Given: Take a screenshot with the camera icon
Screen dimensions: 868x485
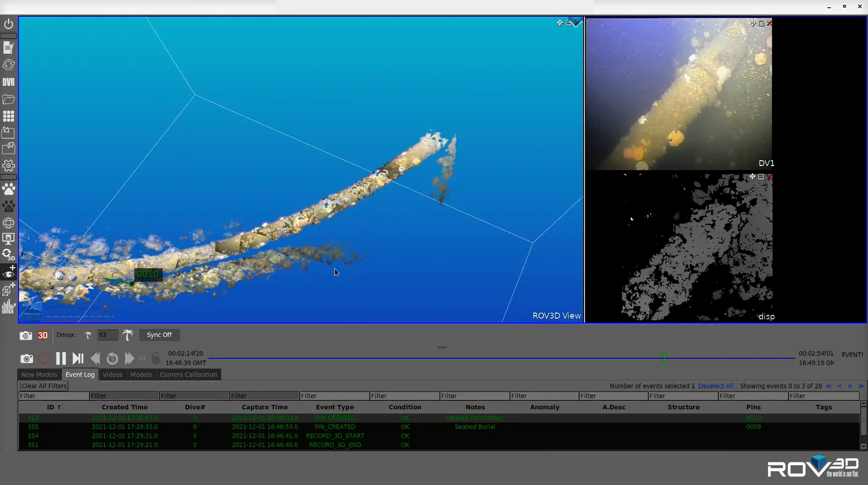Looking at the screenshot, I should coord(26,358).
